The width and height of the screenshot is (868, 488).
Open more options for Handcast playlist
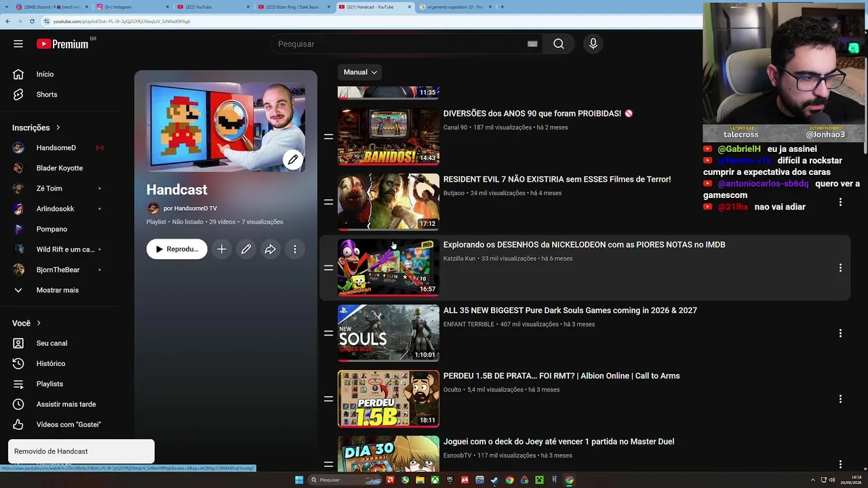coord(295,249)
